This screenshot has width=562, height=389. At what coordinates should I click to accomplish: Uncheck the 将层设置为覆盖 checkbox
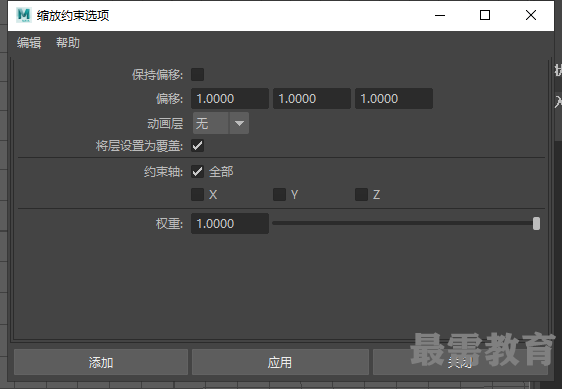coord(197,146)
